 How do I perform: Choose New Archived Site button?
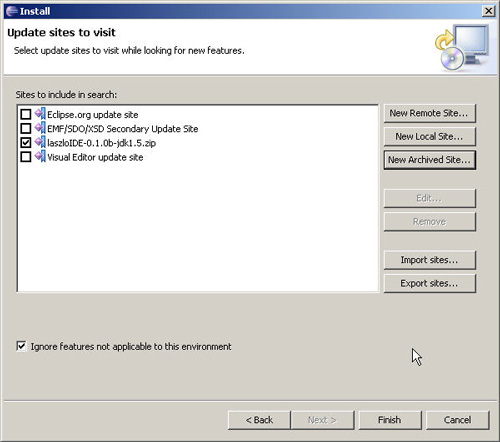tap(429, 160)
